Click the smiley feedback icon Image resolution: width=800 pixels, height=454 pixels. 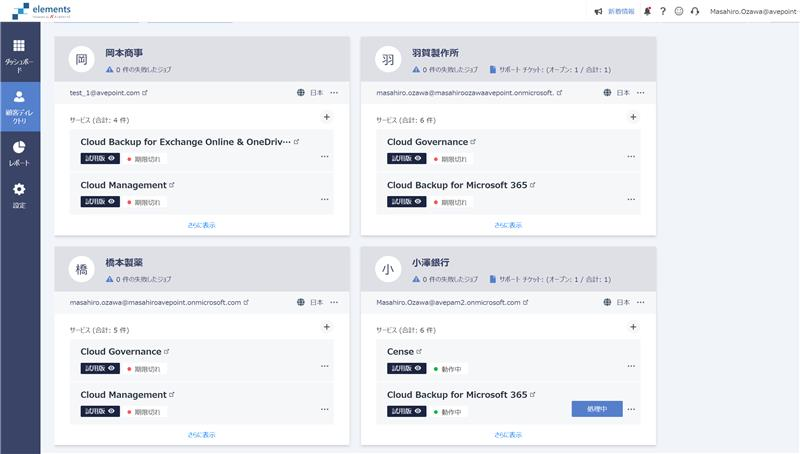(679, 11)
